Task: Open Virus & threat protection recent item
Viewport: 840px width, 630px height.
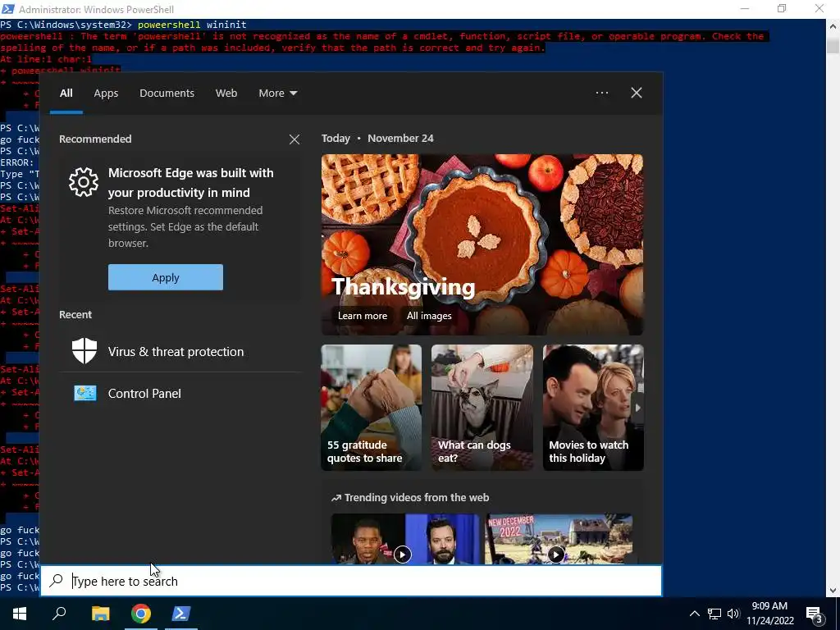Action: [x=180, y=351]
